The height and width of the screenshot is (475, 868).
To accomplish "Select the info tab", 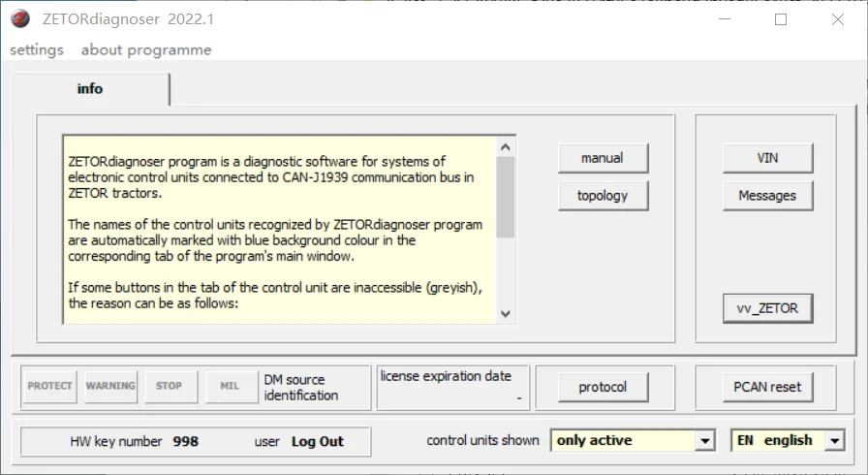I will [x=90, y=88].
